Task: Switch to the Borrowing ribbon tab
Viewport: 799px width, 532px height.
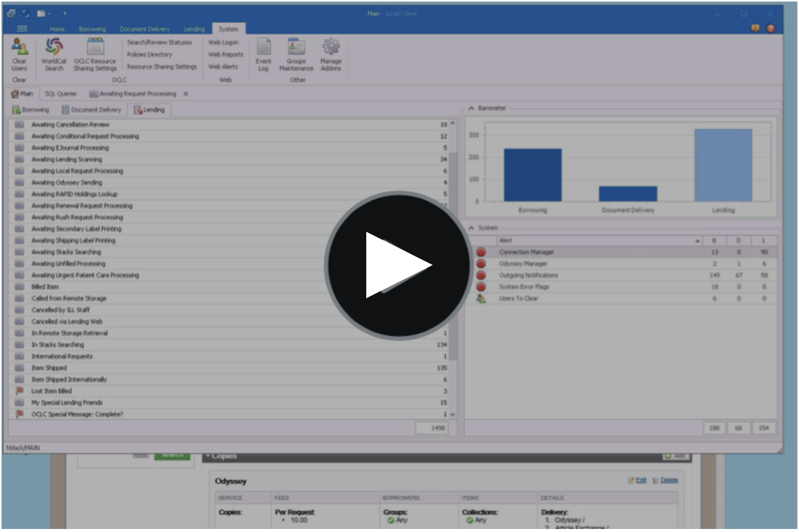Action: pyautogui.click(x=92, y=29)
